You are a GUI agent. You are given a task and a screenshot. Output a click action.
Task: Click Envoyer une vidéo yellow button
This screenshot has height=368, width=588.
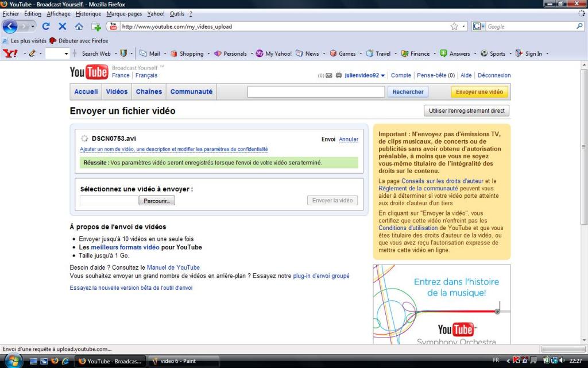479,91
